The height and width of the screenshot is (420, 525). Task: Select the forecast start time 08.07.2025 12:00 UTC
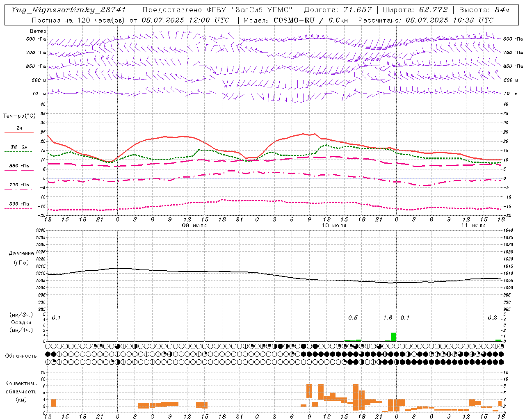click(185, 20)
